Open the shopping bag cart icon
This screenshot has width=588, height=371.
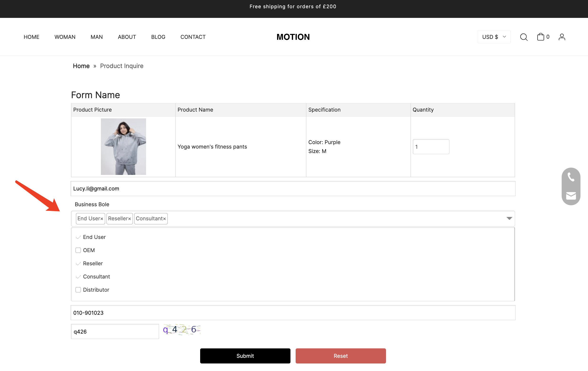tap(540, 37)
